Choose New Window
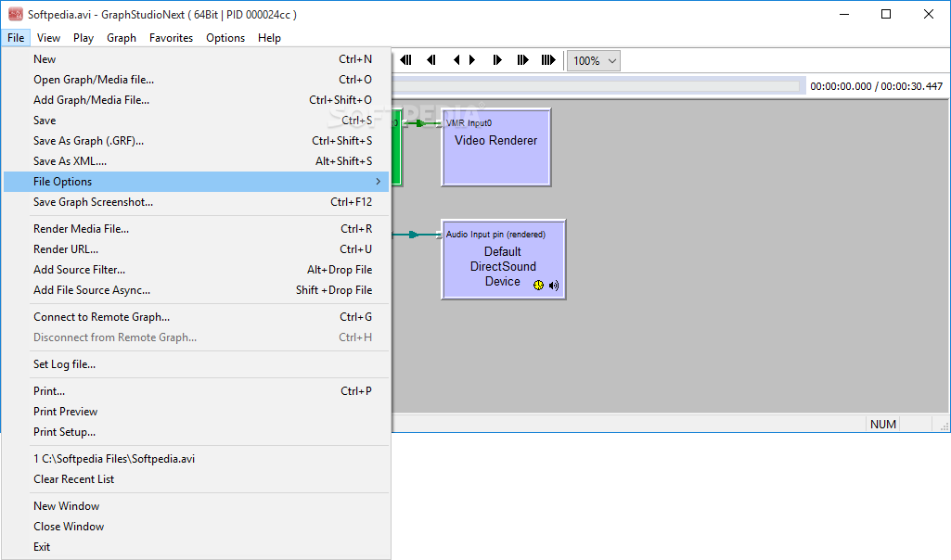The height and width of the screenshot is (560, 951). pos(197,506)
